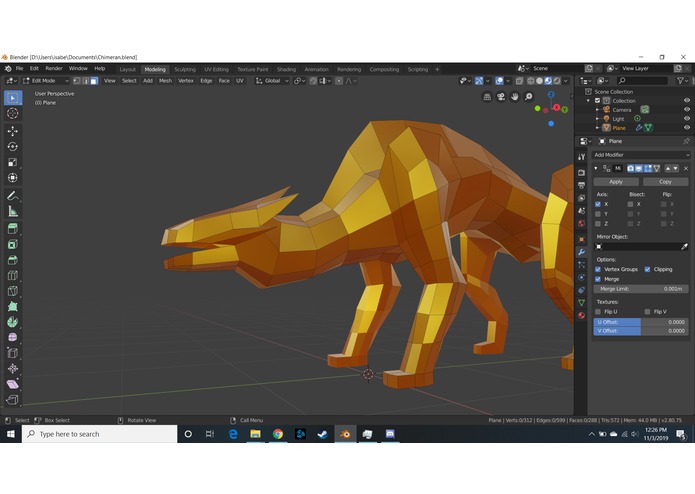This screenshot has height=494, width=695.
Task: Toggle the Clipping checkbox
Action: point(647,269)
